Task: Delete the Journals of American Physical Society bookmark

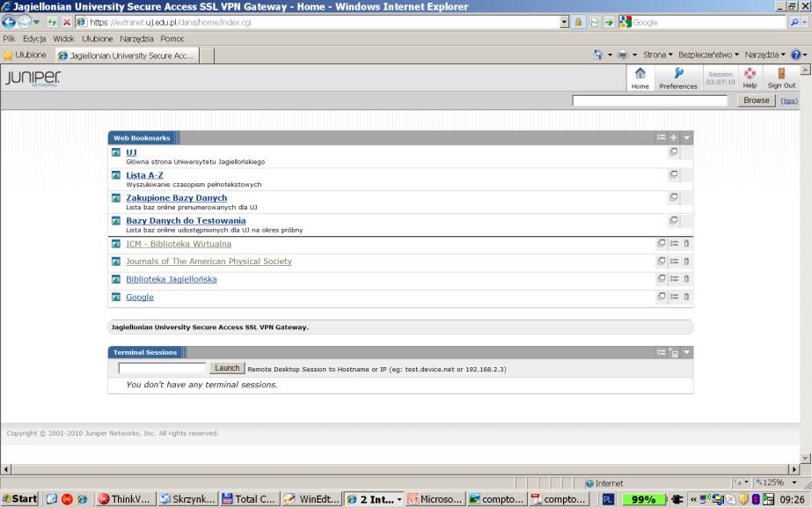Action: [686, 261]
